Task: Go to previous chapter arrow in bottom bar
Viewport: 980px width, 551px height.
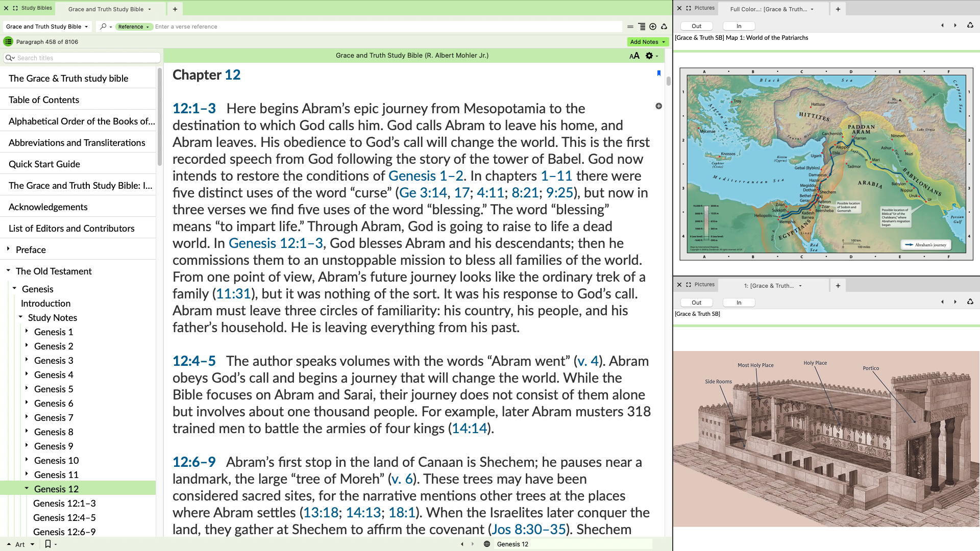Action: 462,544
